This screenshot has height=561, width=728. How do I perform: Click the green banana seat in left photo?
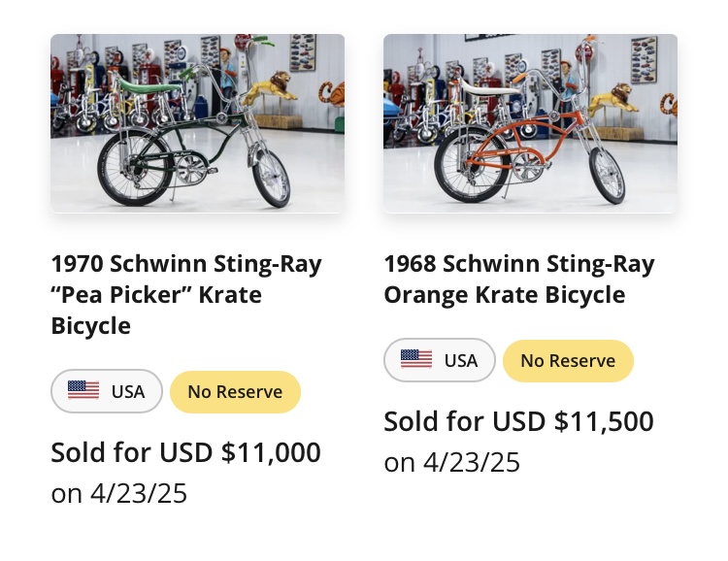pos(148,85)
